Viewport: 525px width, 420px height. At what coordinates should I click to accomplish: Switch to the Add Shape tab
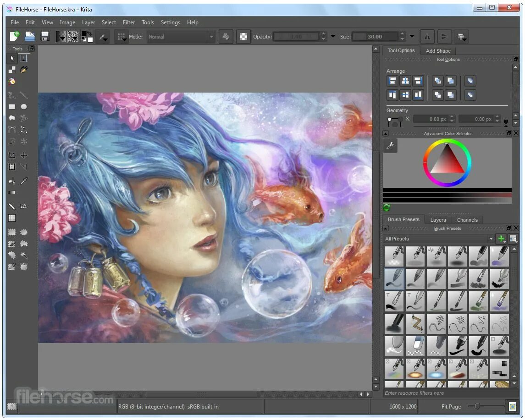[438, 51]
